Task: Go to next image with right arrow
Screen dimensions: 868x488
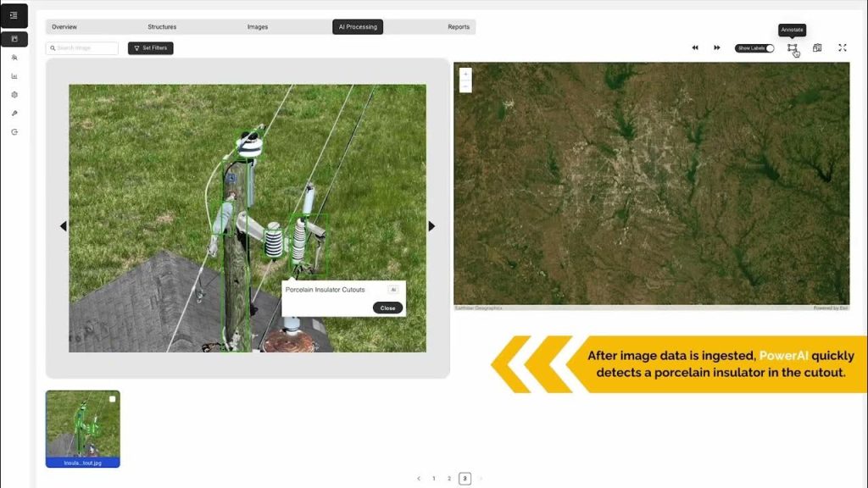Action: [431, 226]
